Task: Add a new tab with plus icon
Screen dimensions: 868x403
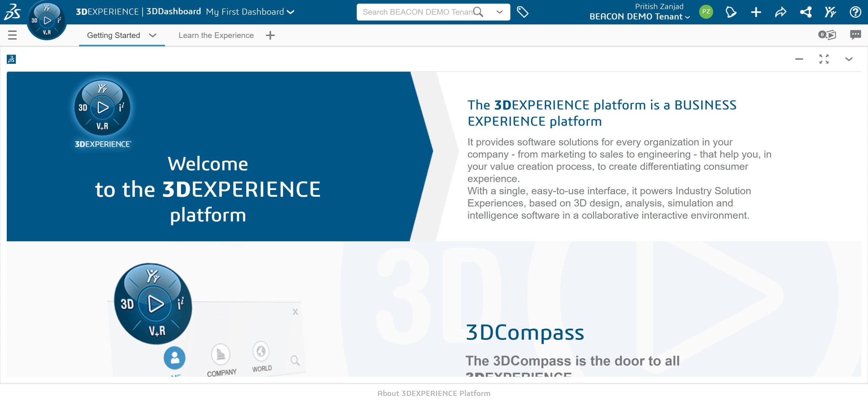Action: [x=270, y=35]
